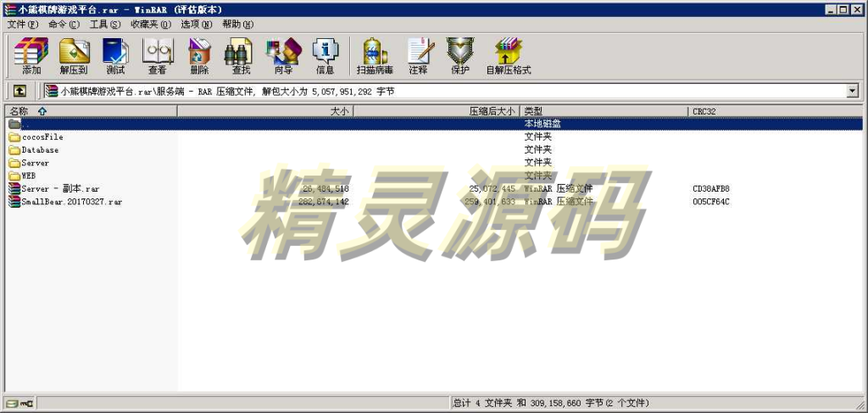Minimize the WinRAR window
The height and width of the screenshot is (413, 868).
[x=832, y=9]
